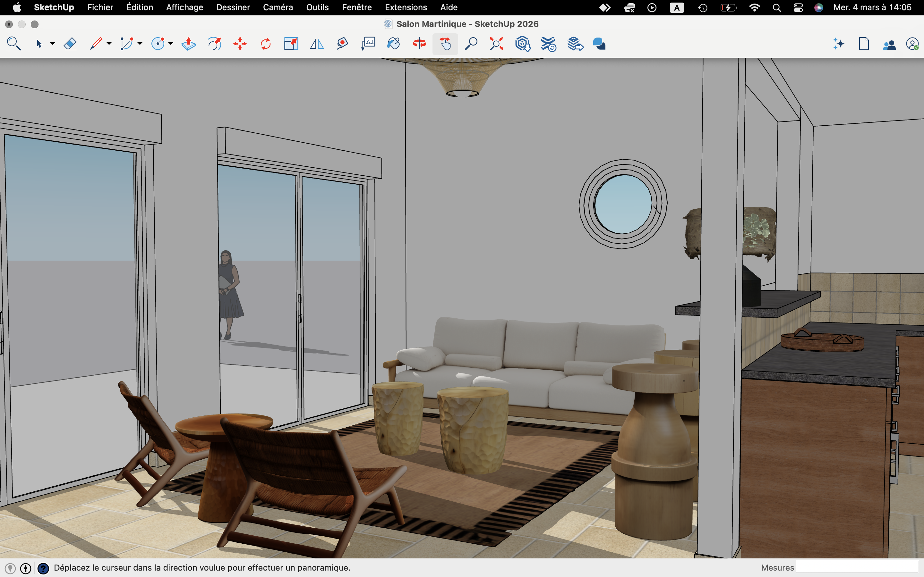The image size is (924, 577).
Task: Open the Caméra menu
Action: 278,7
